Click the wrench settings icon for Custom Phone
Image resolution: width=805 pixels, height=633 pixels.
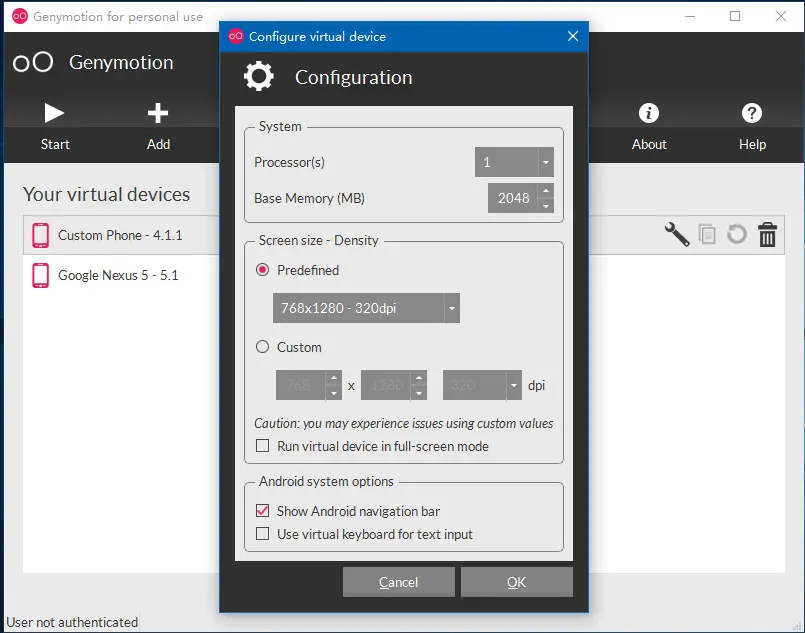[x=677, y=235]
